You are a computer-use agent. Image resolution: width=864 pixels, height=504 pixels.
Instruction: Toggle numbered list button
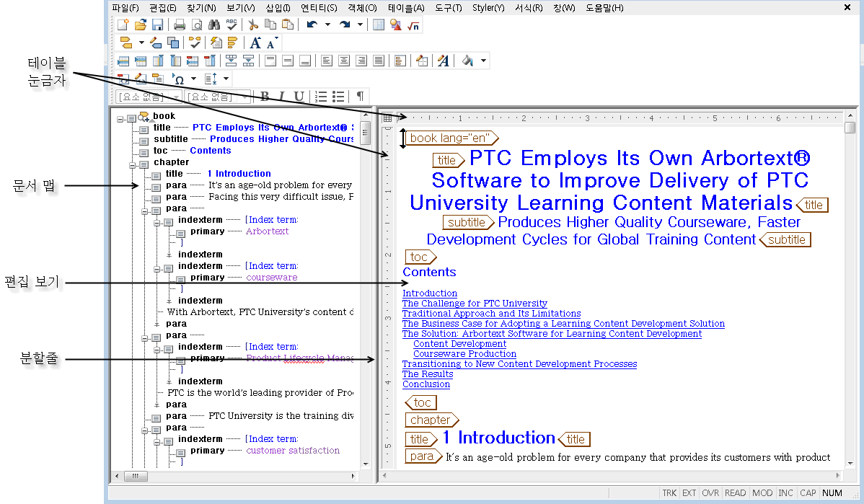tap(321, 97)
